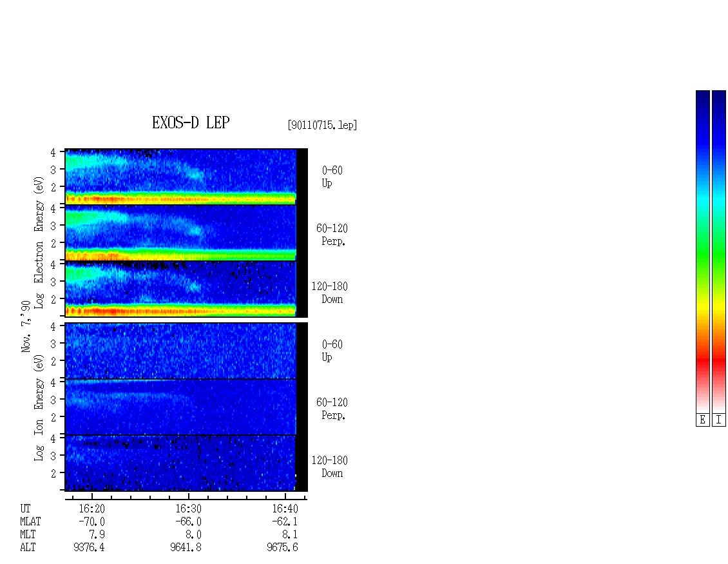Click the electron '60-120 Perp.' pitch angle label
728x564 pixels.
(x=332, y=235)
